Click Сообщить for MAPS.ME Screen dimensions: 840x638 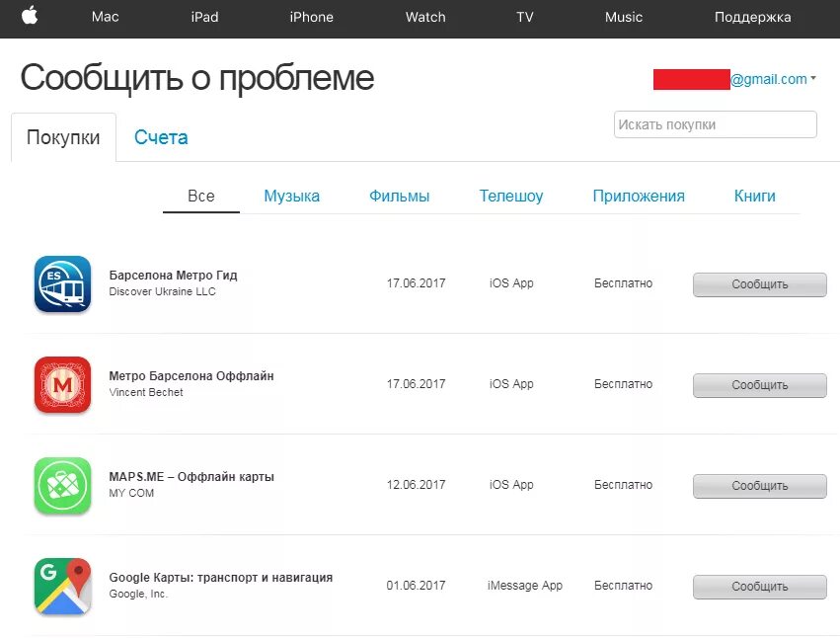760,486
